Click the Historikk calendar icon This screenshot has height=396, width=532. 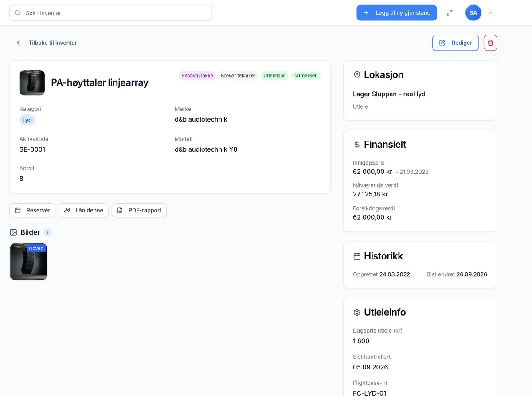pos(357,256)
